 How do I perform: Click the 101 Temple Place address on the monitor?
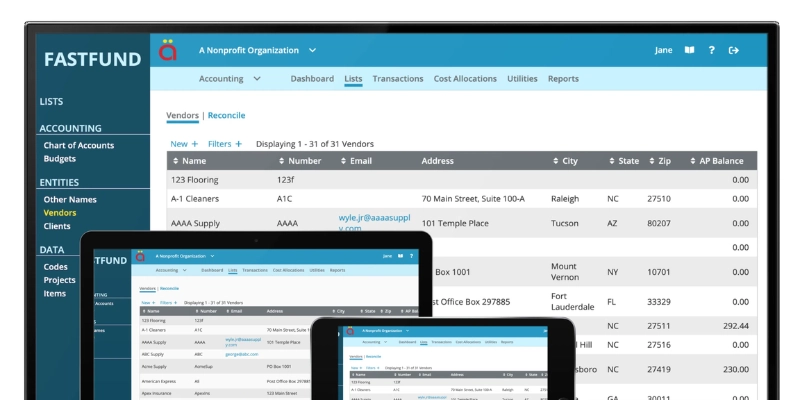click(x=455, y=223)
